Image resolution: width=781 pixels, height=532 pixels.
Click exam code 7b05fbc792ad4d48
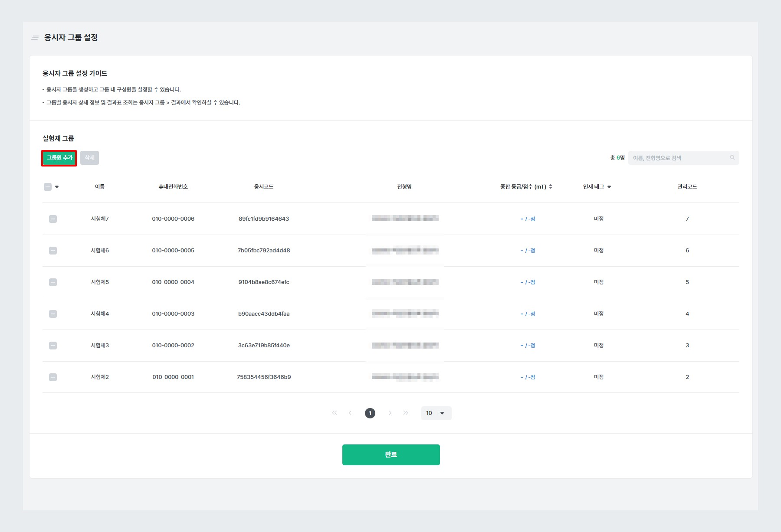(x=264, y=251)
